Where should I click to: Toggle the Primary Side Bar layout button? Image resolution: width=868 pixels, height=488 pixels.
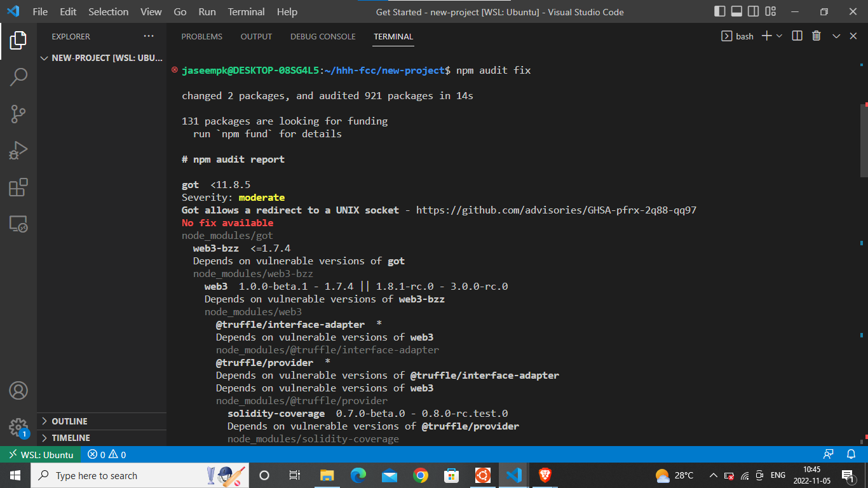click(x=720, y=11)
